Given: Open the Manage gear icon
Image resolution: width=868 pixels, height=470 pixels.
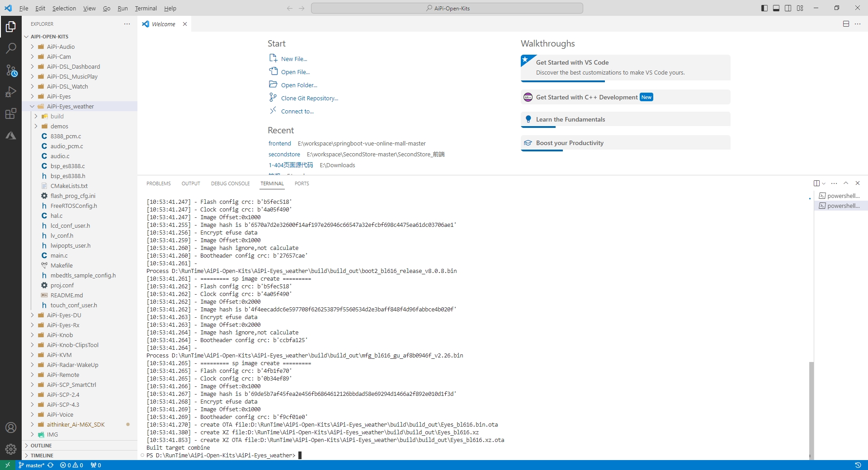Looking at the screenshot, I should click(11, 449).
